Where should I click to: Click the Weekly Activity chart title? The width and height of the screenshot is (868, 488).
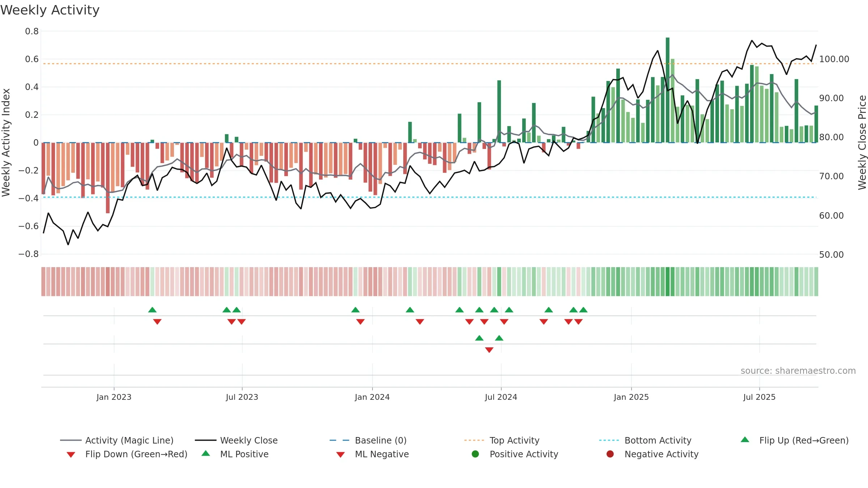click(50, 10)
